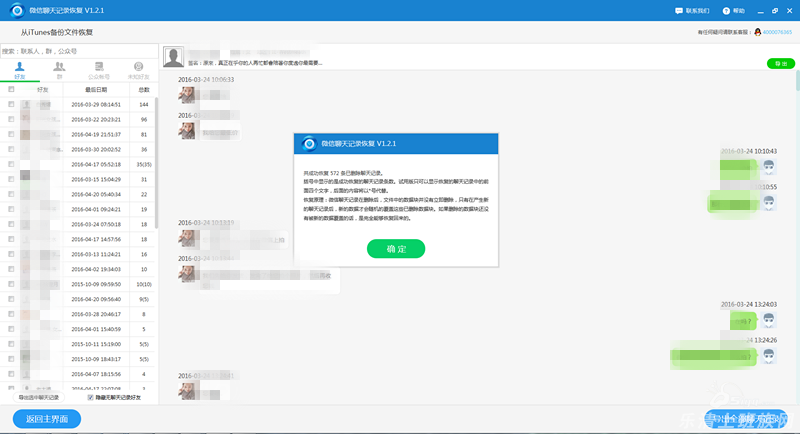800x434 pixels.
Task: Click the app logo in the title bar
Action: click(x=17, y=10)
